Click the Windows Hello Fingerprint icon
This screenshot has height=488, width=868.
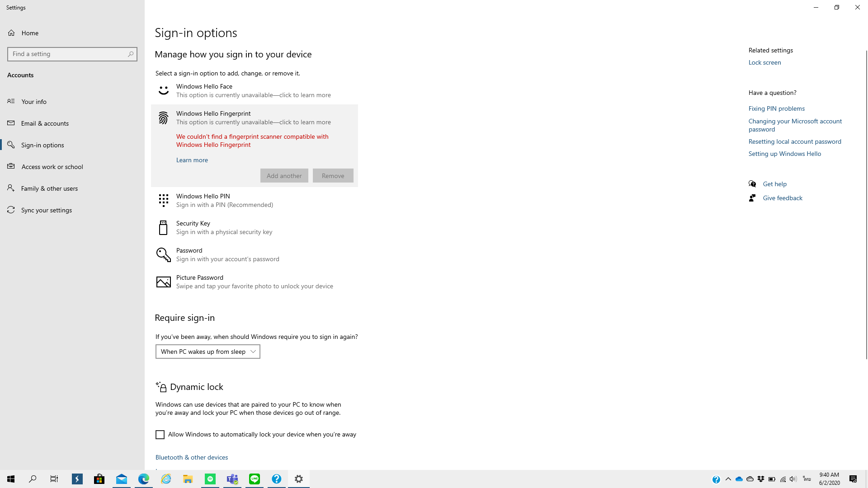[x=163, y=118]
